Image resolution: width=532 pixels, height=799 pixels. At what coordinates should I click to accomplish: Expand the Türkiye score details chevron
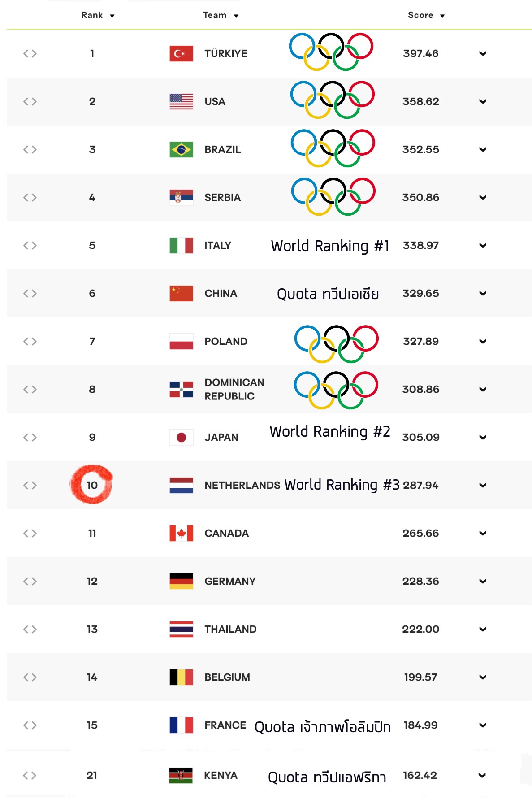pyautogui.click(x=483, y=53)
